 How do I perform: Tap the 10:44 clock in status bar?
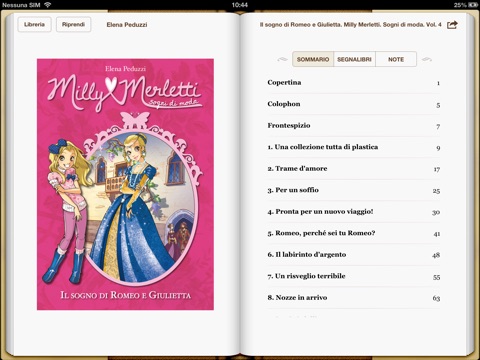240,5
